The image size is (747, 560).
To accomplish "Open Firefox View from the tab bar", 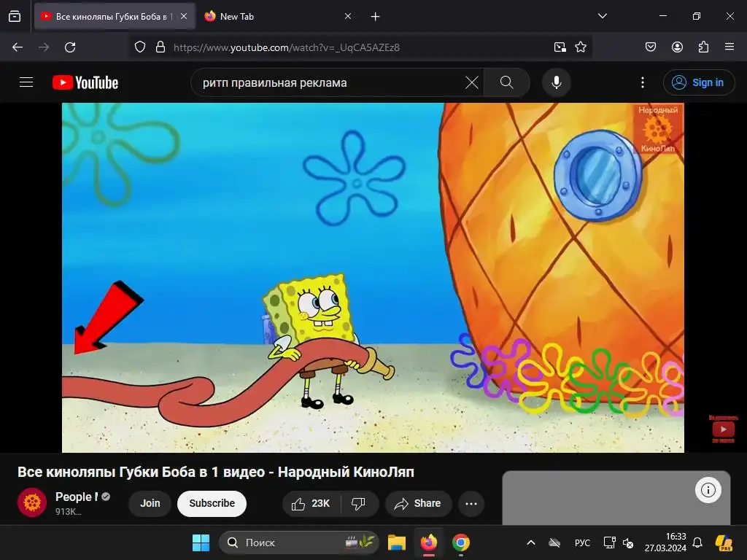I will [x=15, y=16].
